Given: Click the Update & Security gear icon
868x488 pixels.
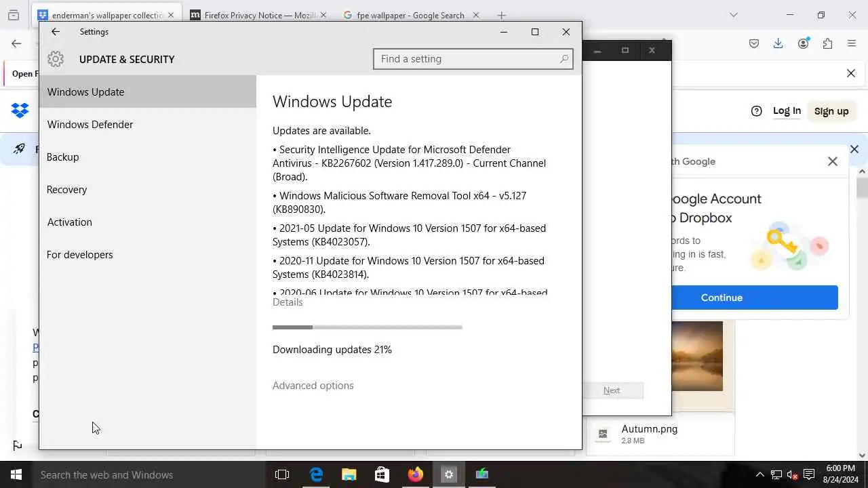Looking at the screenshot, I should [x=56, y=59].
